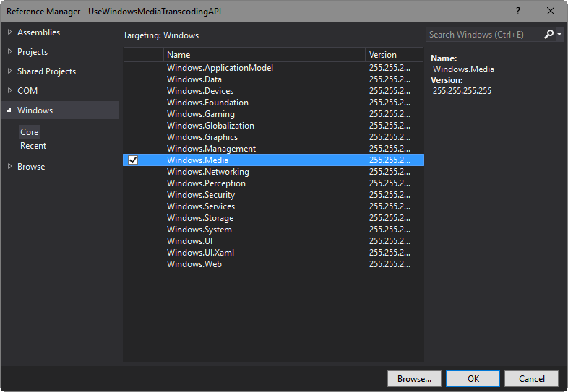
Task: Open the Browse category label
Action: (x=31, y=167)
